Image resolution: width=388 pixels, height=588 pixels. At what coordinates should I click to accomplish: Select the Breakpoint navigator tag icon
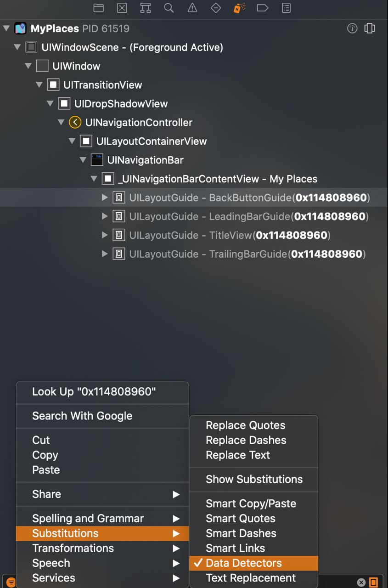[262, 8]
